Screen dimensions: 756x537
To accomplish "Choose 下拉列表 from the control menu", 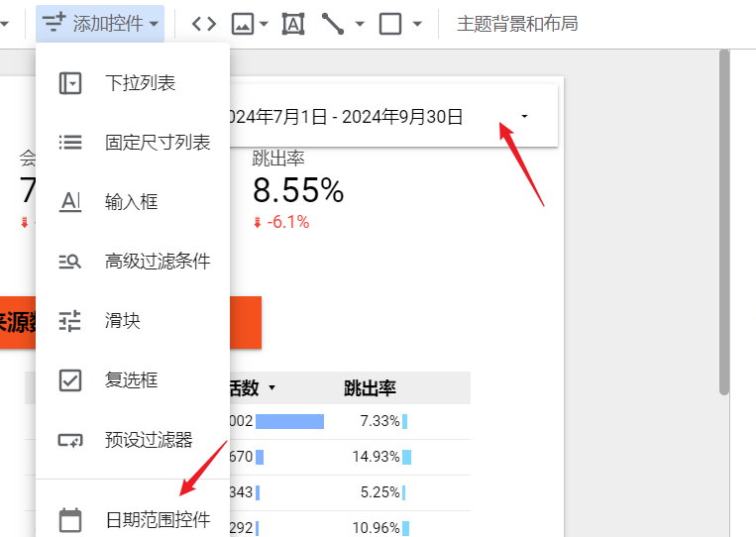I will coord(133,83).
